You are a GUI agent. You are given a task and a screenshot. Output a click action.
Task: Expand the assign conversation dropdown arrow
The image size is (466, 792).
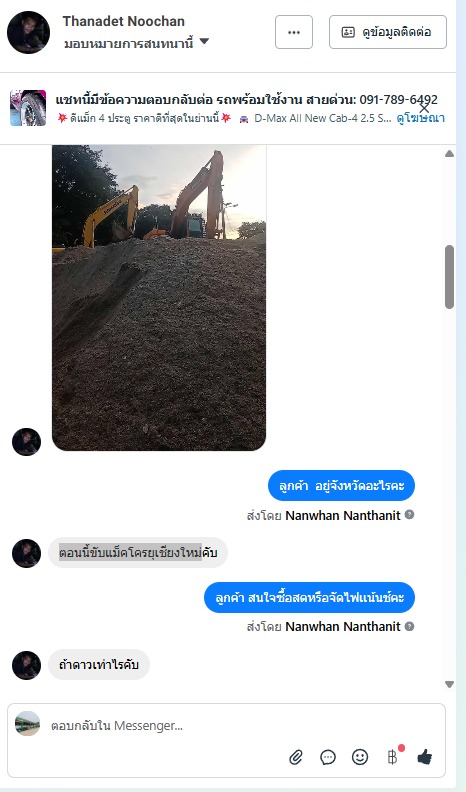tap(204, 41)
